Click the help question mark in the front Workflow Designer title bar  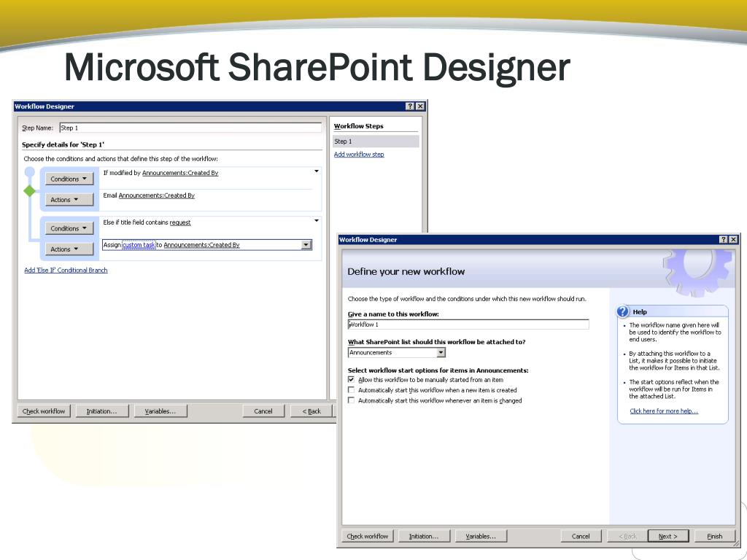(723, 239)
